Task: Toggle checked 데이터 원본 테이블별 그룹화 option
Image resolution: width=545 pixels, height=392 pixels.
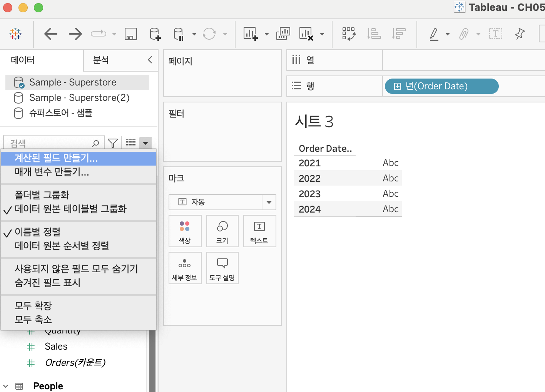Action: pyautogui.click(x=79, y=209)
